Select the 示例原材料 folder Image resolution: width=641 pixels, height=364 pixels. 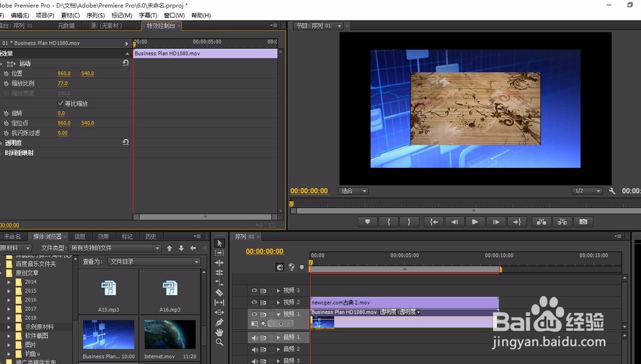point(39,327)
